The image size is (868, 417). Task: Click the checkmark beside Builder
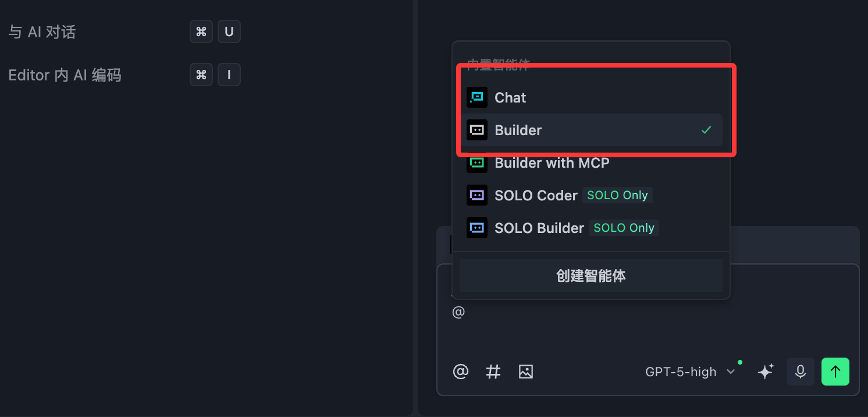point(706,130)
